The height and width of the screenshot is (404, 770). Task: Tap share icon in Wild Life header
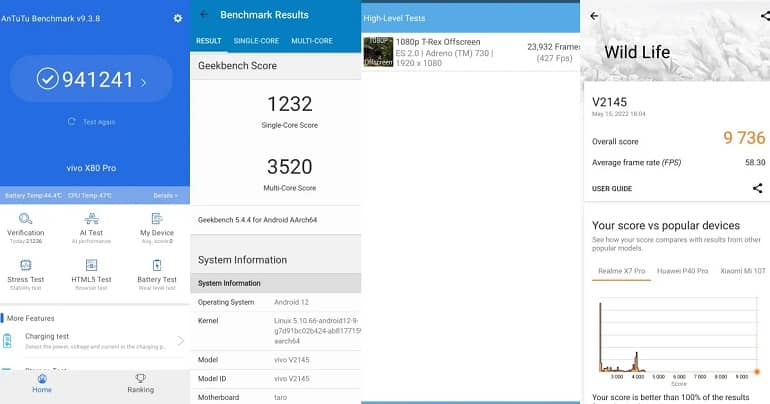[765, 16]
